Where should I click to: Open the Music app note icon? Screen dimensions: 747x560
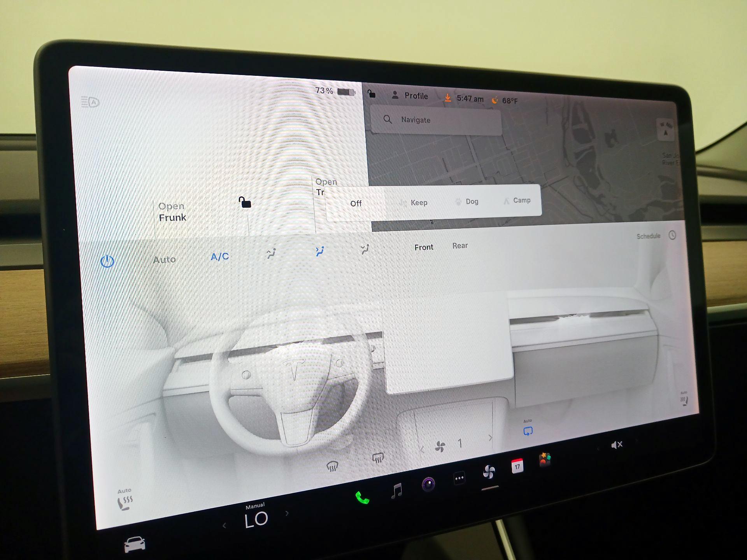point(396,491)
